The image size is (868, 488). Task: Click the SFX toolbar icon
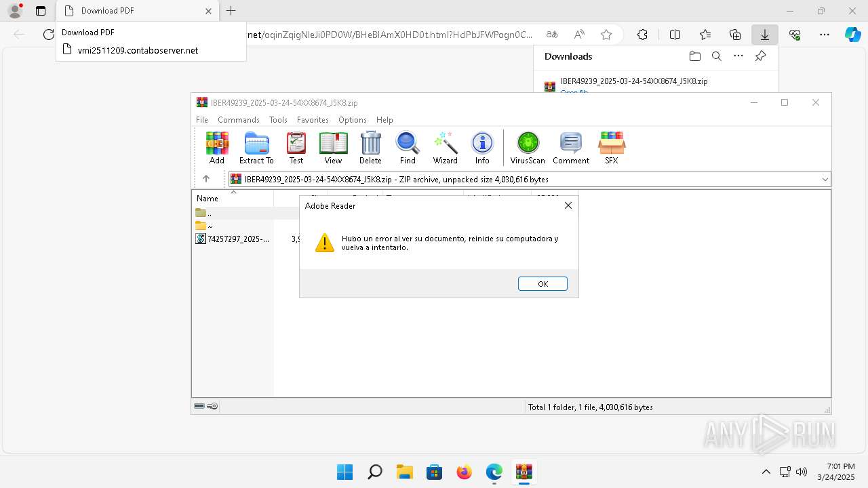pyautogui.click(x=612, y=148)
